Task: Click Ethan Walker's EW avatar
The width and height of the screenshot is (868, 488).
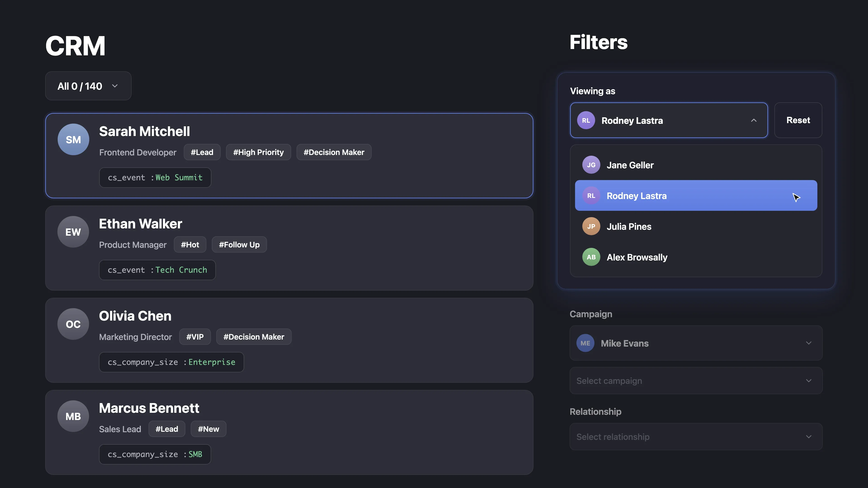Action: tap(73, 232)
